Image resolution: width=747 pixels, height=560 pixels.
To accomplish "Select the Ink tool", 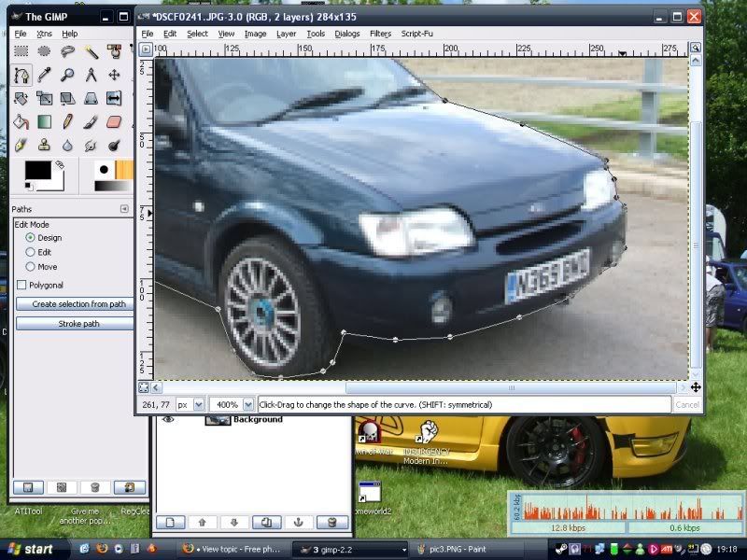I will pos(21,146).
